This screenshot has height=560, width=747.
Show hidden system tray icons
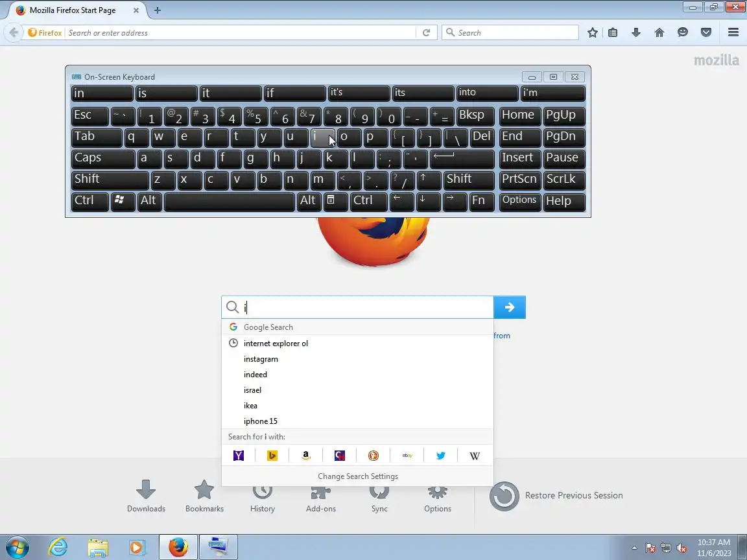634,548
